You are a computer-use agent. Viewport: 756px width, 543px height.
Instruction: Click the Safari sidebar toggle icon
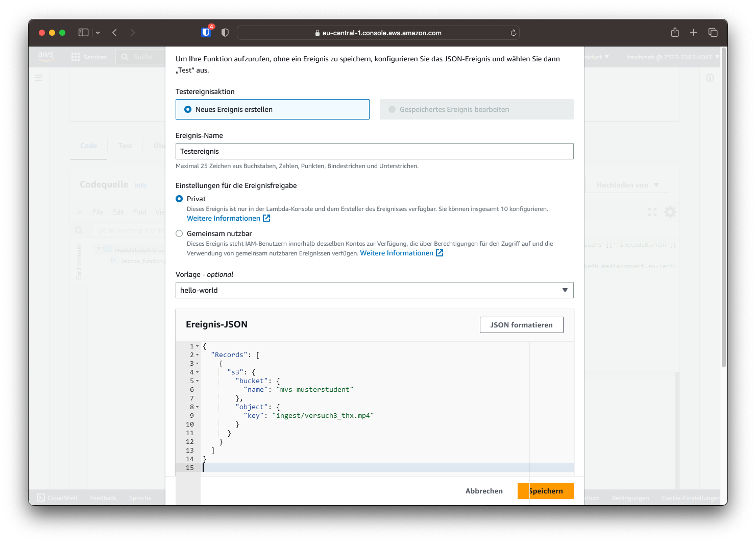coord(83,33)
